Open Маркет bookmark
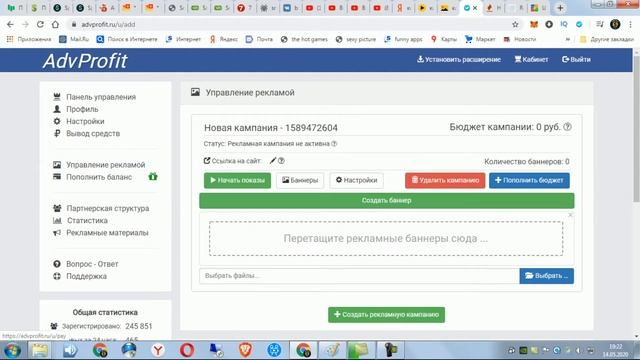This screenshot has width=640, height=360. [480, 39]
